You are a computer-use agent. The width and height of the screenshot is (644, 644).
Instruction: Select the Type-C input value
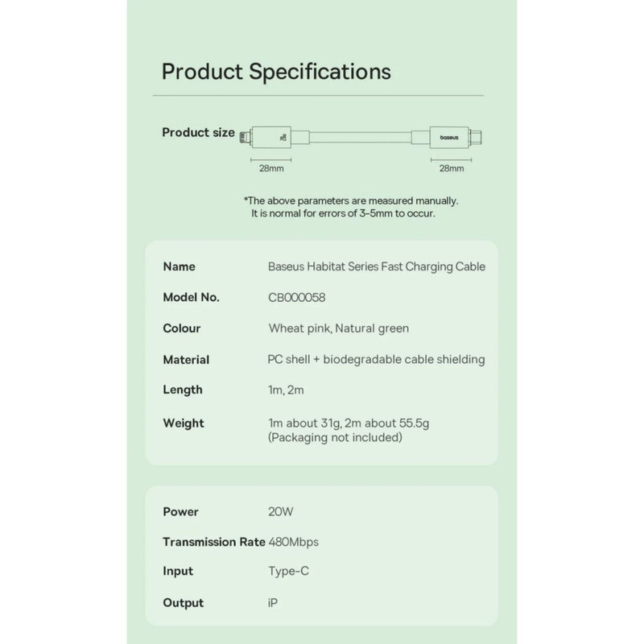pyautogui.click(x=288, y=572)
